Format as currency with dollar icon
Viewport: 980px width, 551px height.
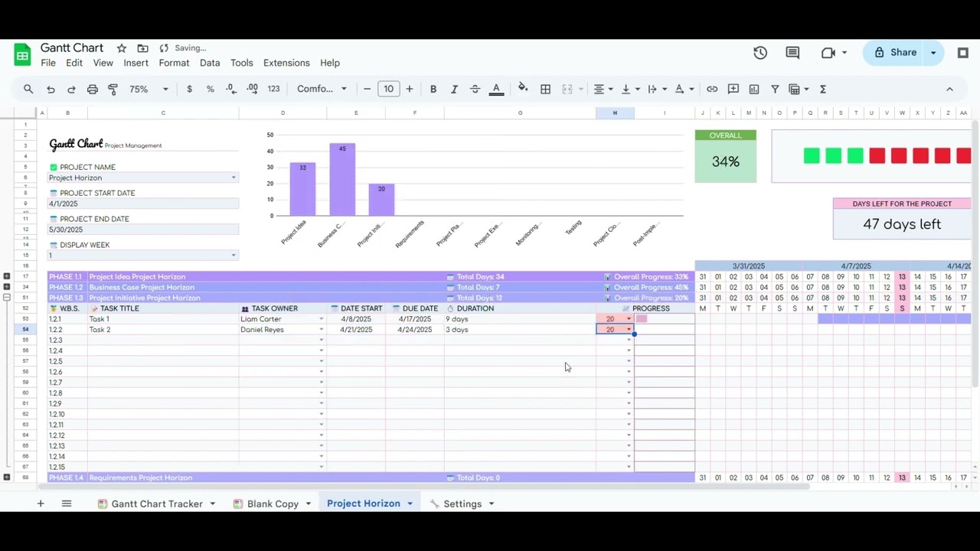click(189, 90)
